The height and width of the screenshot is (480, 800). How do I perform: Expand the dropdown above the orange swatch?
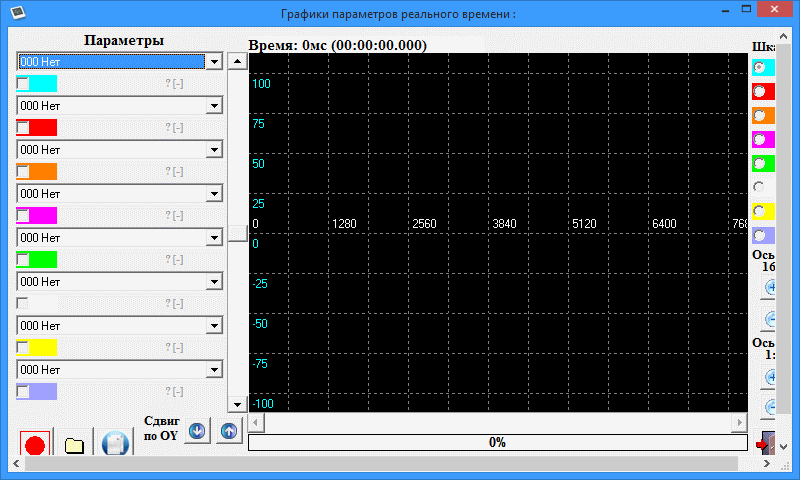(x=213, y=150)
